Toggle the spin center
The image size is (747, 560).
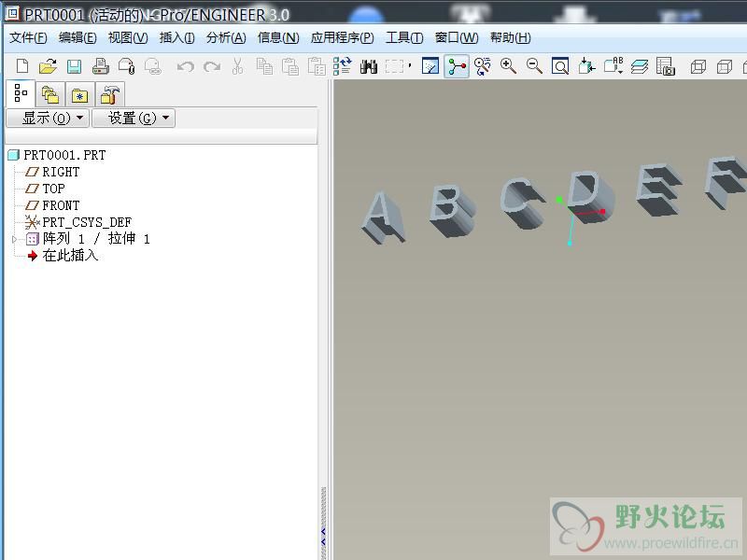457,66
